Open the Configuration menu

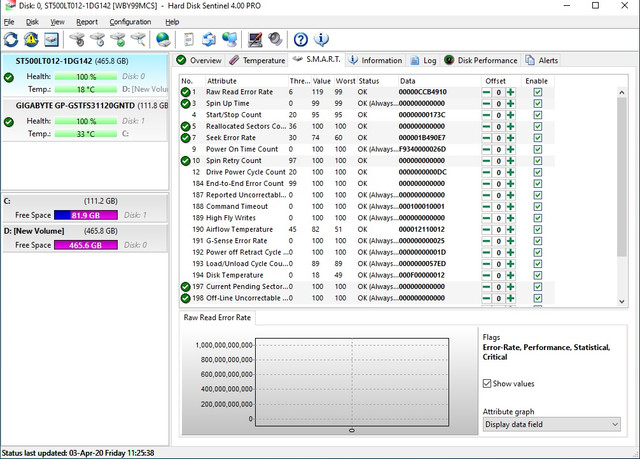coord(130,22)
